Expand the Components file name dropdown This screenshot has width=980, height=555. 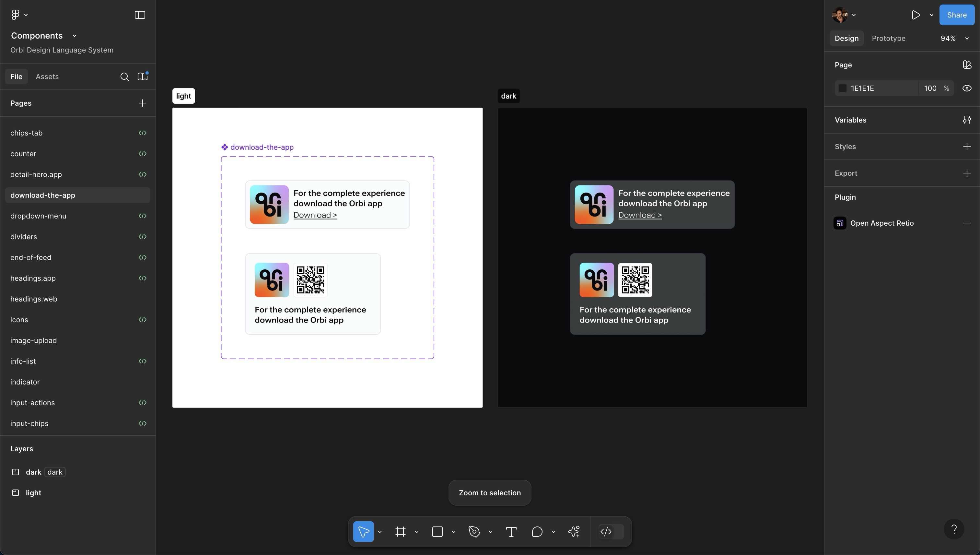(75, 36)
